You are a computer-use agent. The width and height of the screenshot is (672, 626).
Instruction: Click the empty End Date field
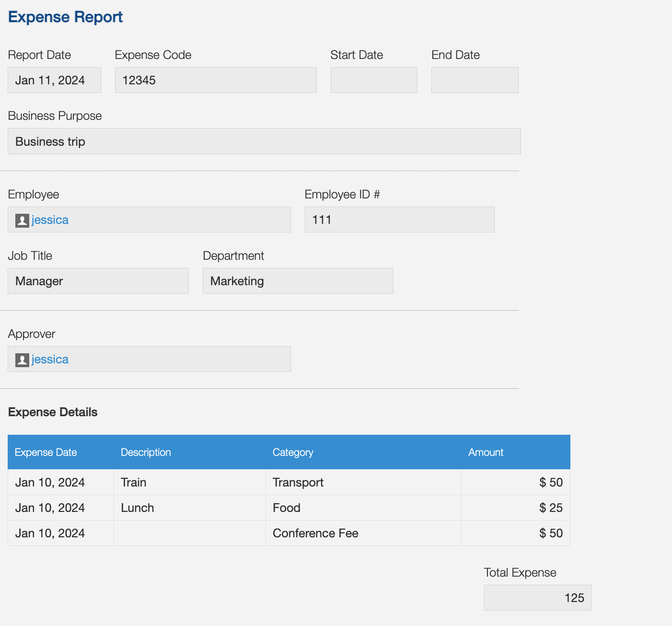coord(475,80)
